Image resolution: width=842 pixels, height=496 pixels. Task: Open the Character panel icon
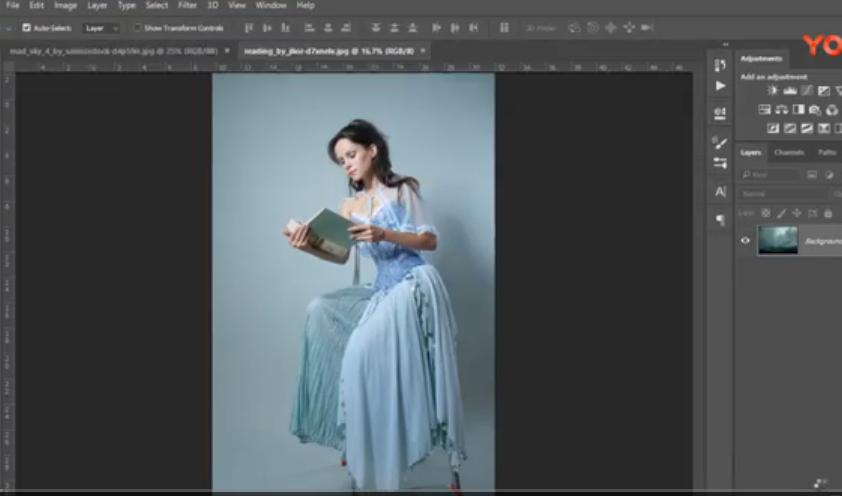pyautogui.click(x=720, y=192)
